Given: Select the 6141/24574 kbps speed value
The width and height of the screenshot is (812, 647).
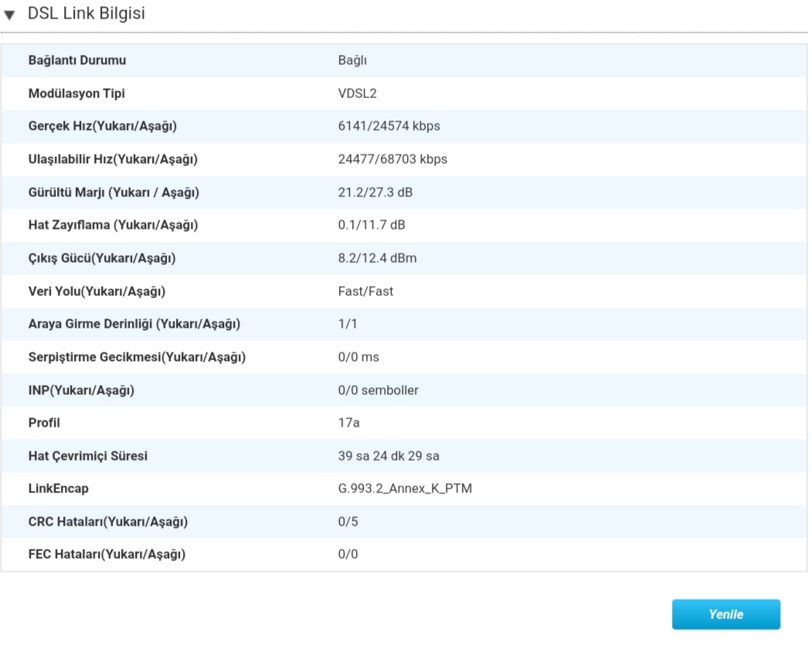Looking at the screenshot, I should (389, 126).
